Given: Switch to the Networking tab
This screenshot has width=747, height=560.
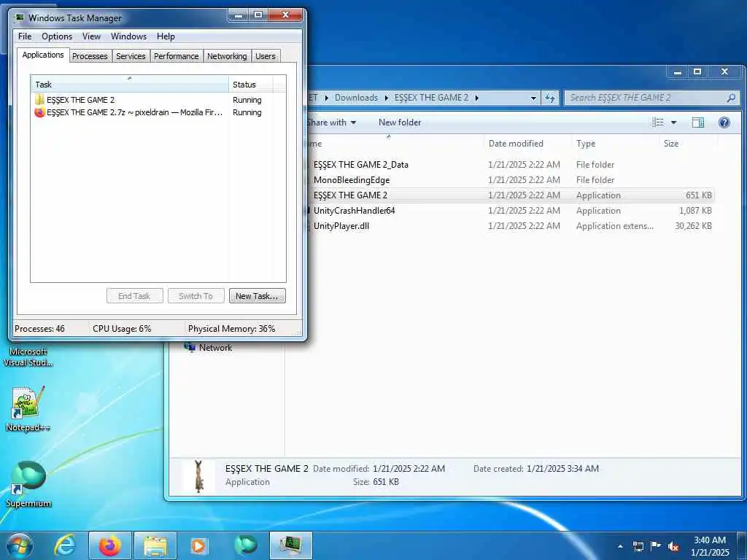Looking at the screenshot, I should pos(227,56).
